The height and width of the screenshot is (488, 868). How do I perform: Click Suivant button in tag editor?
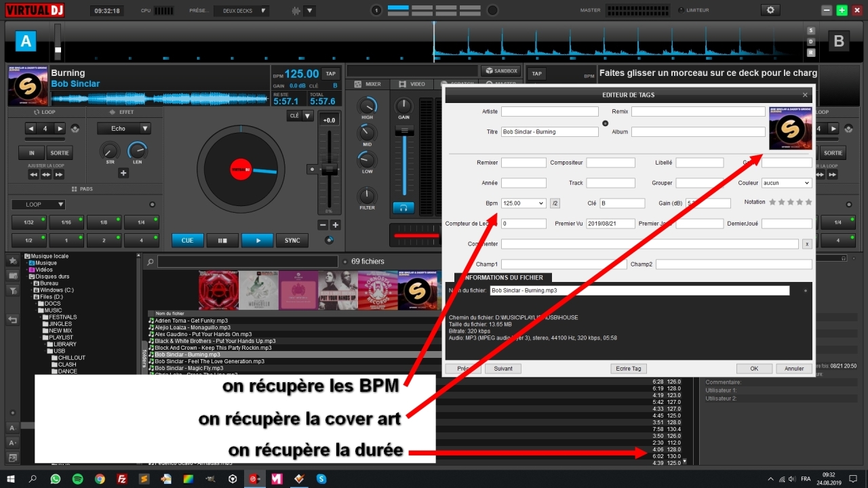[503, 369]
